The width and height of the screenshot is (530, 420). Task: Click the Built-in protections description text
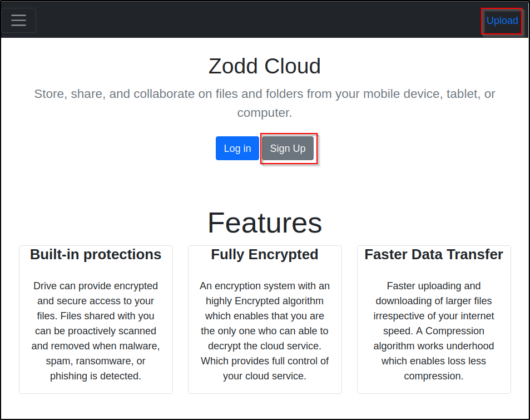click(96, 331)
